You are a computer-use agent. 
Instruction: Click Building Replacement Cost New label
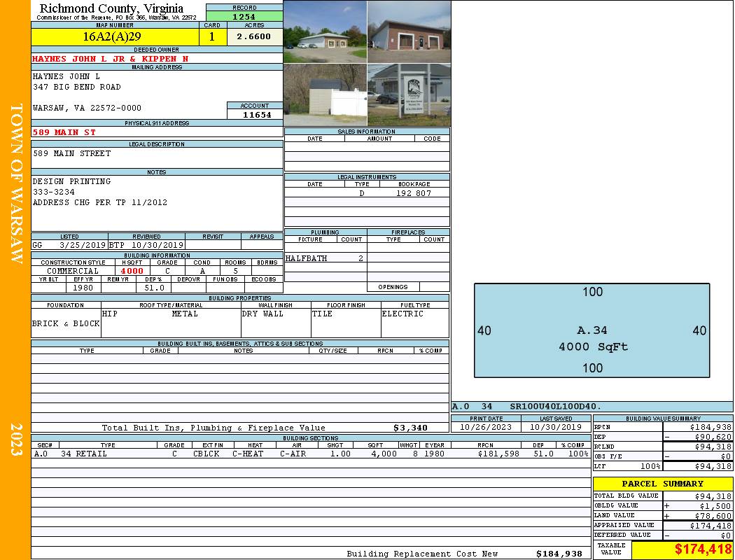(422, 554)
